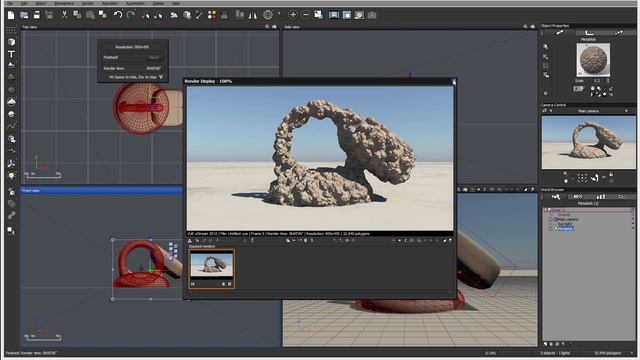The image size is (640, 360).
Task: Click the New file icon in top toolbar
Action: [x=11, y=15]
